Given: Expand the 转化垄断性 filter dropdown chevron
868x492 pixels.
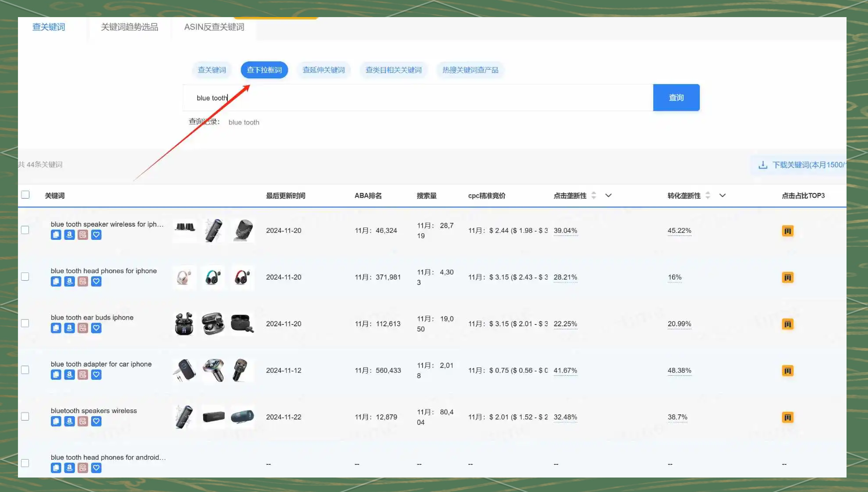Looking at the screenshot, I should coord(723,196).
